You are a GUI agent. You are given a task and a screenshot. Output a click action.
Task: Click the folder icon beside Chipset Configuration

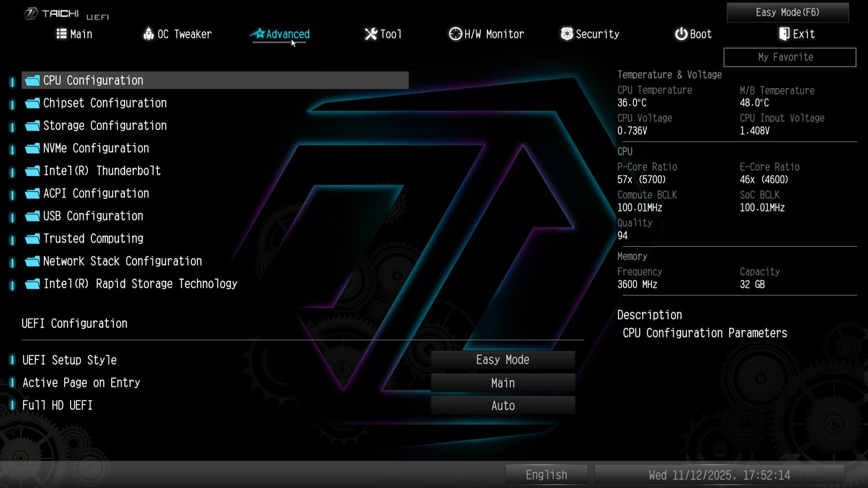pos(32,103)
